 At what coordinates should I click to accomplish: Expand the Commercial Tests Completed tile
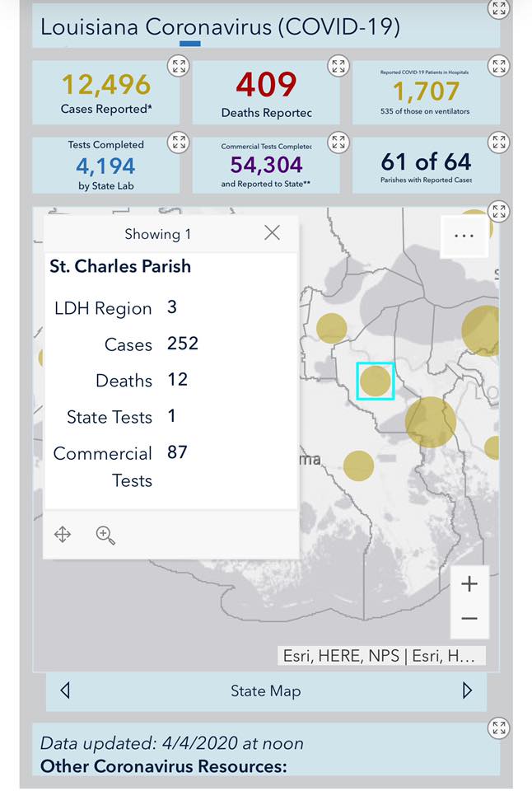(x=338, y=143)
